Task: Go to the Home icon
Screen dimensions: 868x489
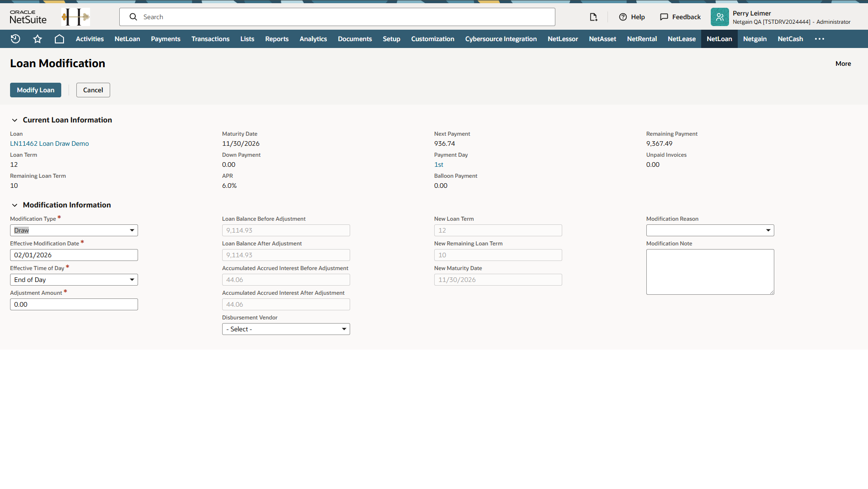Action: click(x=59, y=39)
